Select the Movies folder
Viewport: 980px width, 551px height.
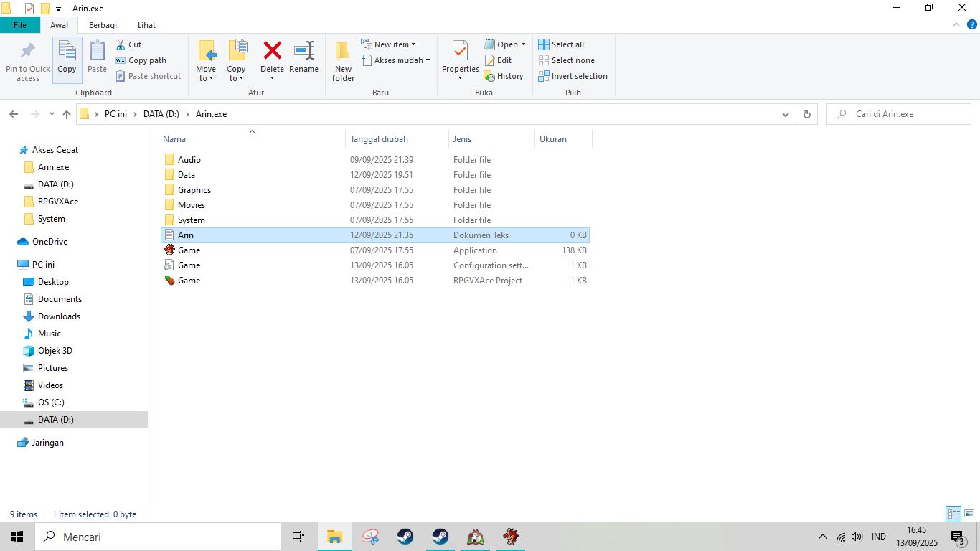(x=375, y=205)
